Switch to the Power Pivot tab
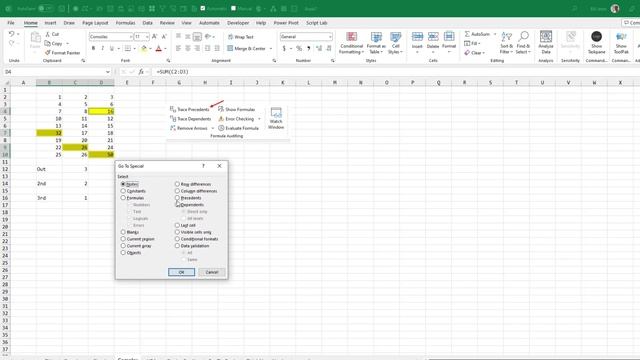The height and width of the screenshot is (360, 640). [x=286, y=23]
